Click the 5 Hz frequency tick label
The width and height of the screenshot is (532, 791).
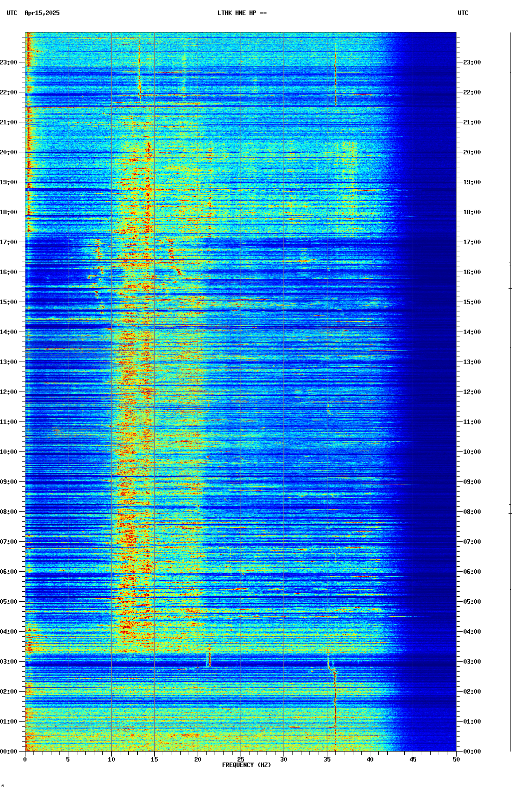(68, 760)
